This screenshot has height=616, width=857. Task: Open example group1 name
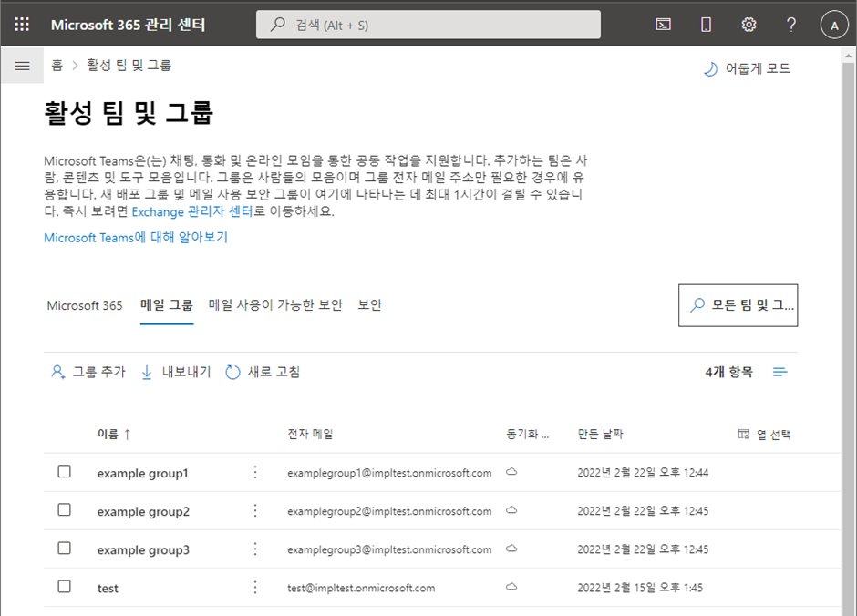pos(142,473)
